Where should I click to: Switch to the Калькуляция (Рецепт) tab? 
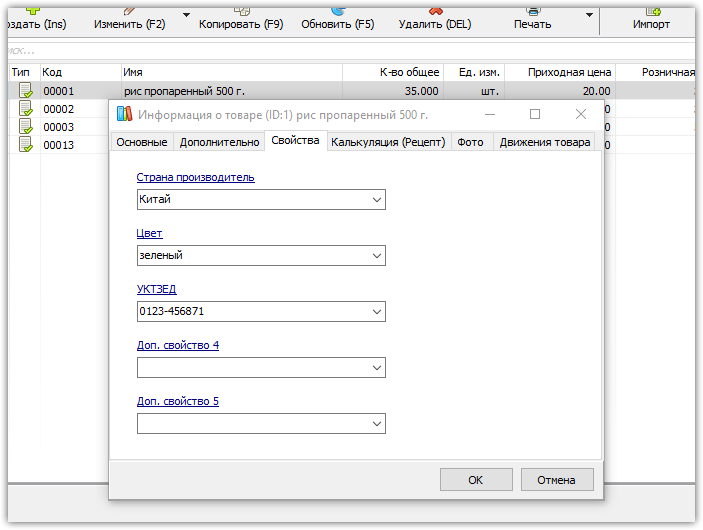pyautogui.click(x=388, y=142)
